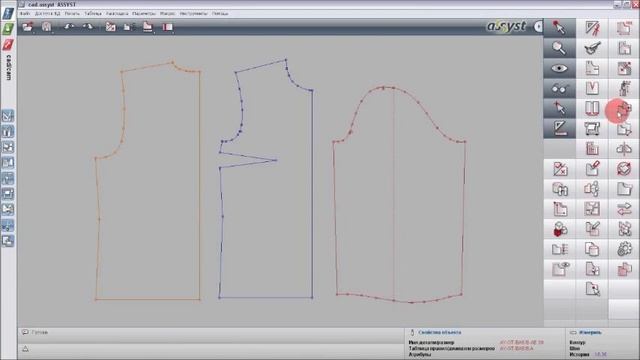Open the Печать menu
This screenshot has height=360, width=640.
tap(72, 13)
